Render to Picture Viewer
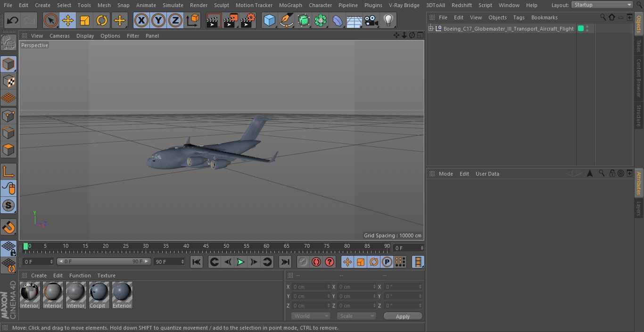Image resolution: width=644 pixels, height=332 pixels. click(x=231, y=20)
